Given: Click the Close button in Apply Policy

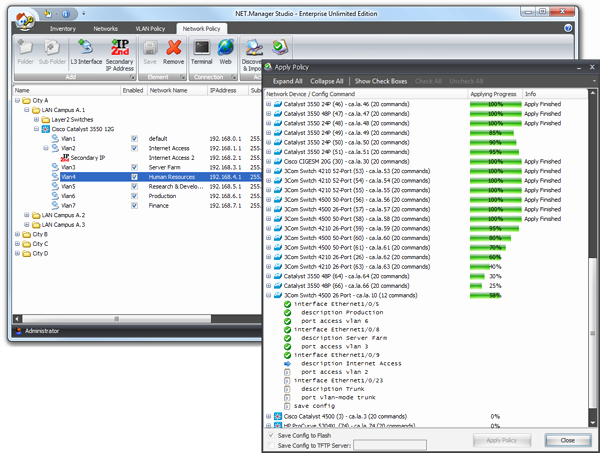Looking at the screenshot, I should (x=567, y=440).
